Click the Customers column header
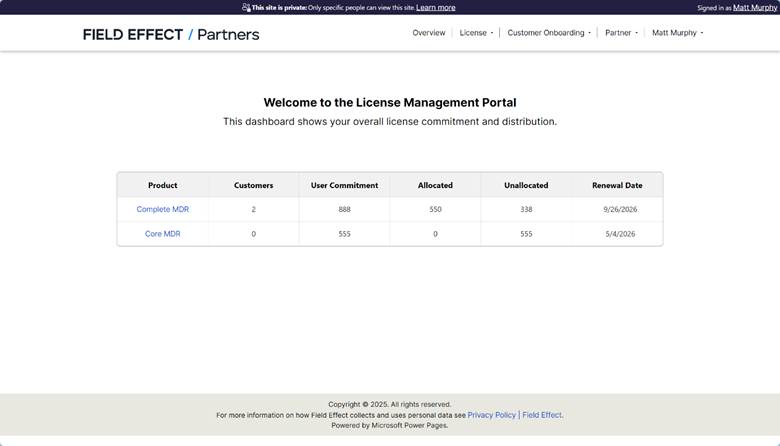 point(253,185)
